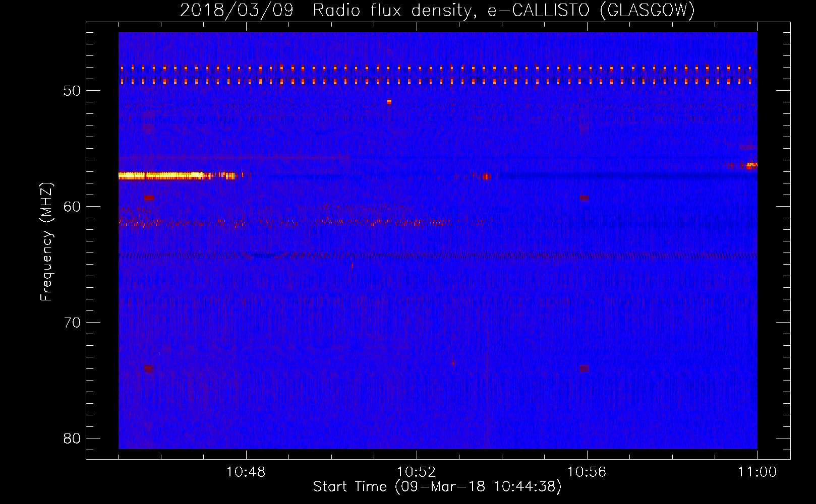Click the 80 frequency tick label
Viewport: 816px width, 504px height.
point(72,438)
